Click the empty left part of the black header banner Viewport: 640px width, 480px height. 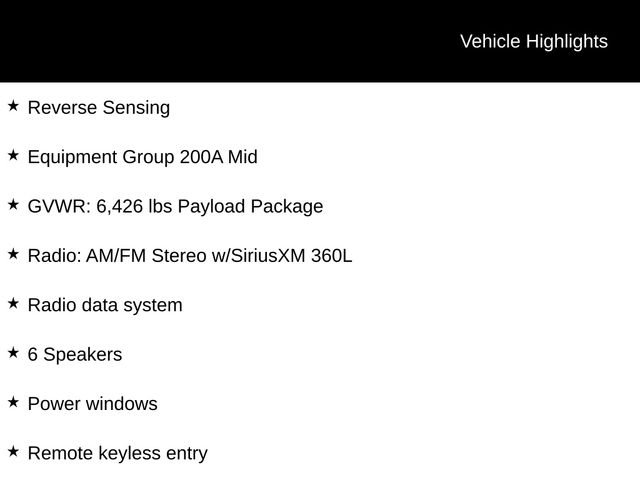pos(150,41)
